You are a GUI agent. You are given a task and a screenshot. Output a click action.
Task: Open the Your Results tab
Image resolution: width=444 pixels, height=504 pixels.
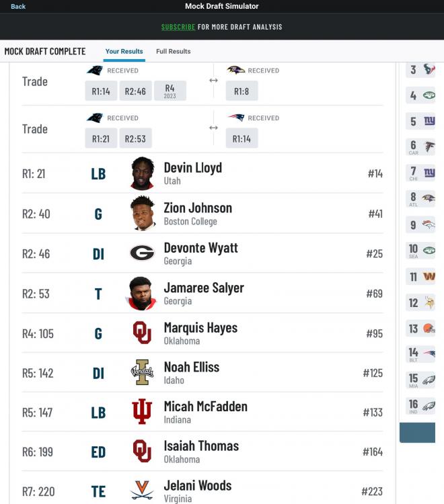click(124, 51)
